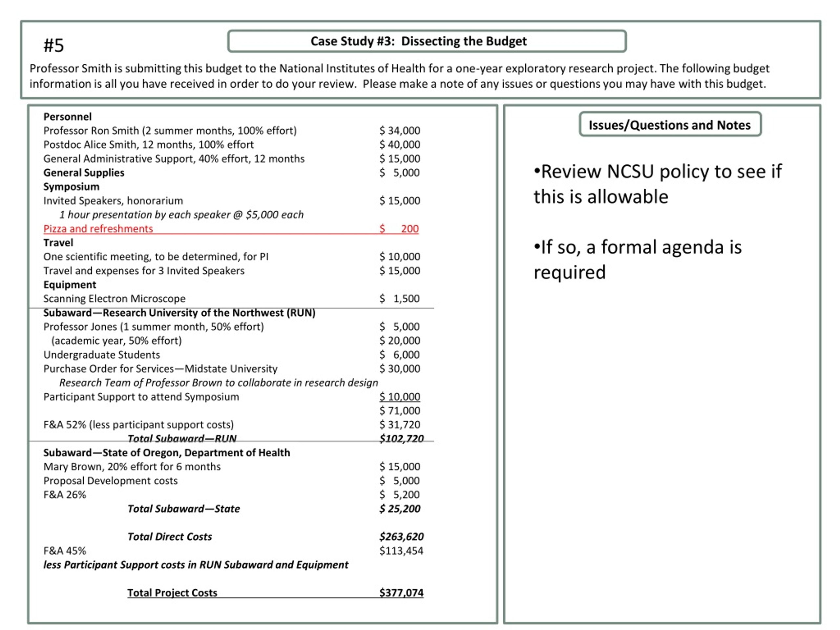Click the '$ 20,000' amount

[x=400, y=341]
